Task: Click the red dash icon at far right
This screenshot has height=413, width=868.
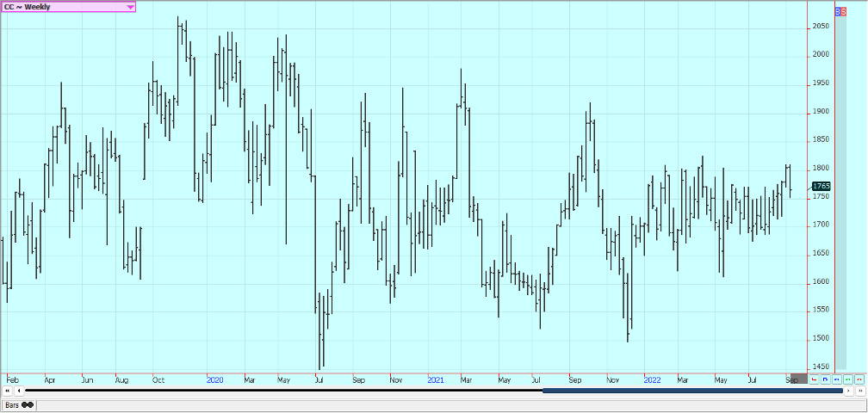Action: pos(859,379)
